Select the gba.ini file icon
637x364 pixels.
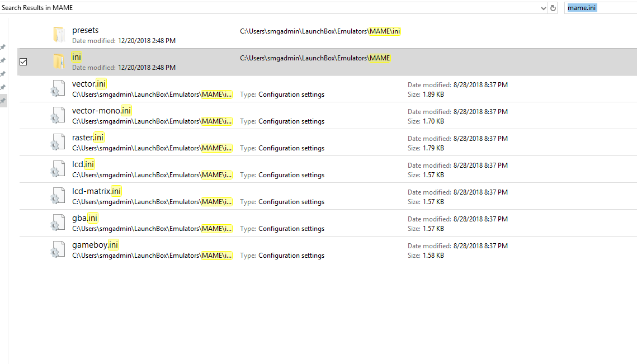pos(58,222)
